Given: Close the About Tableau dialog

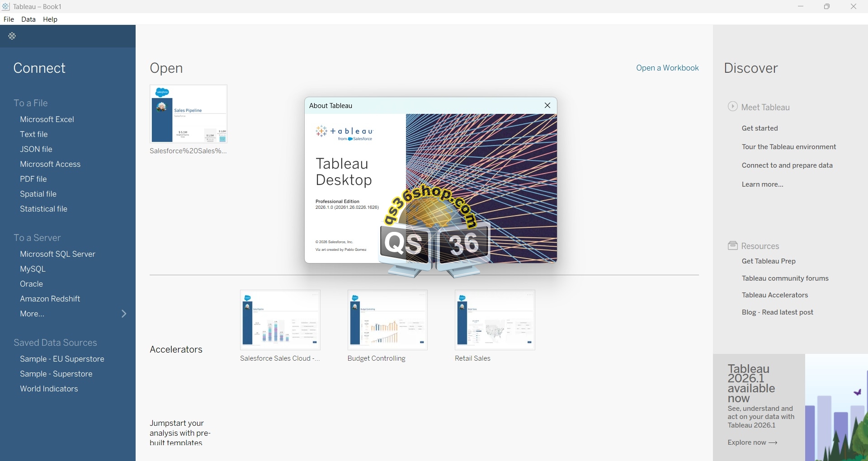Looking at the screenshot, I should 547,106.
